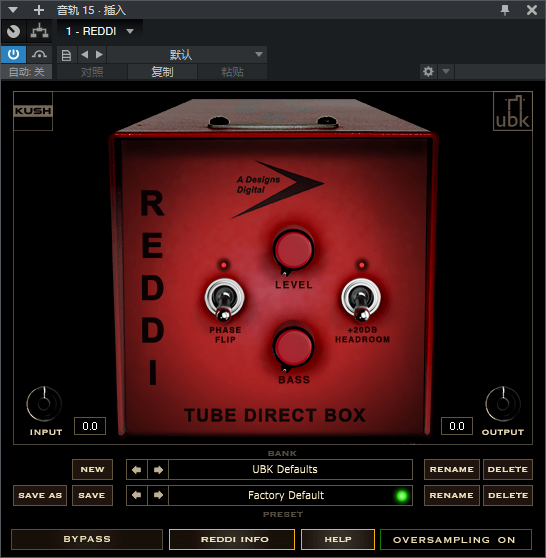The width and height of the screenshot is (546, 558).
Task: Pin the plugin window
Action: pos(504,10)
